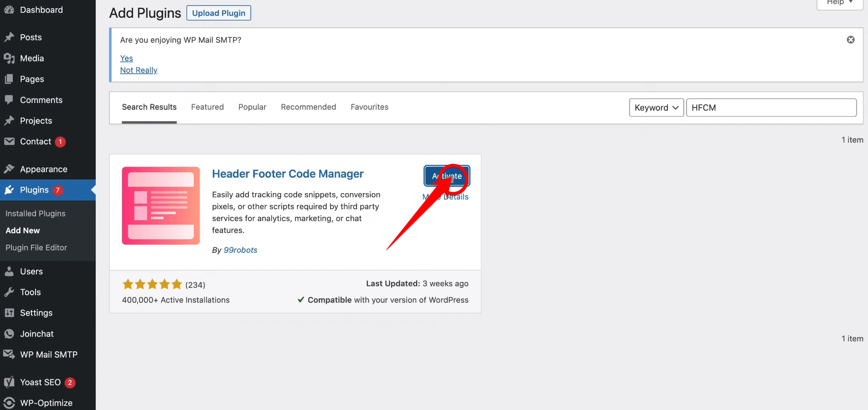Click the Comments speech bubble icon

click(x=9, y=100)
